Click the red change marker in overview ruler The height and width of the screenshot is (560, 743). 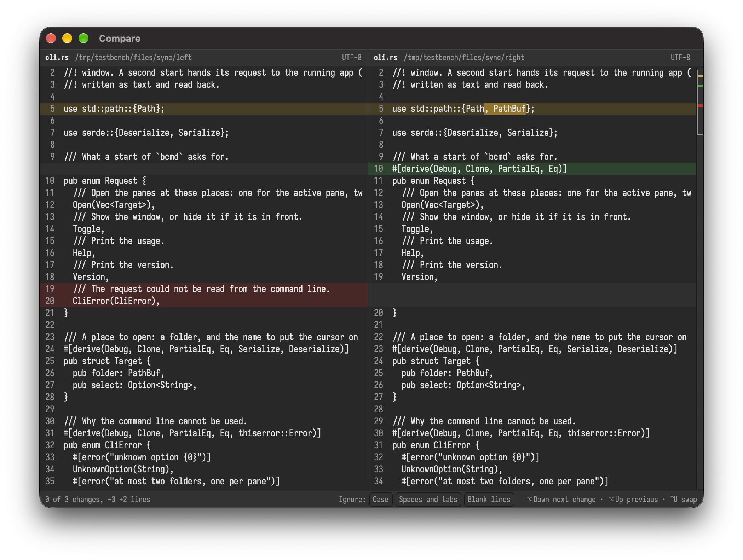(x=700, y=106)
